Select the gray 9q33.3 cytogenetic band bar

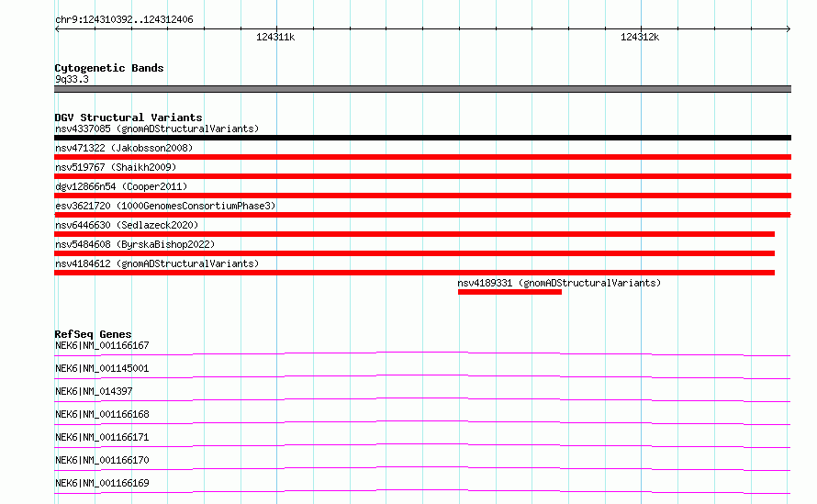pyautogui.click(x=422, y=89)
